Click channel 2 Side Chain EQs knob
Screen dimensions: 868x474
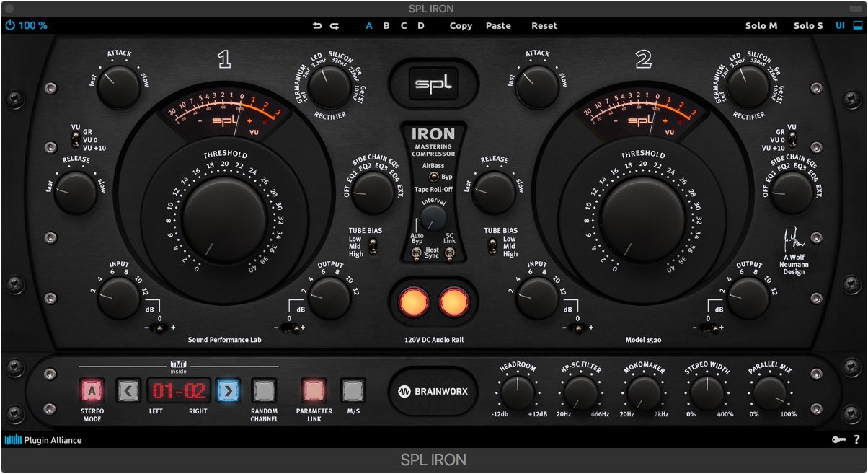point(792,192)
